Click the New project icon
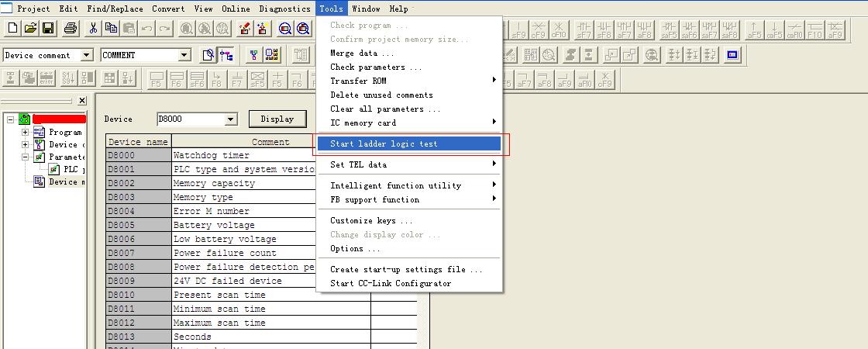 (x=12, y=29)
